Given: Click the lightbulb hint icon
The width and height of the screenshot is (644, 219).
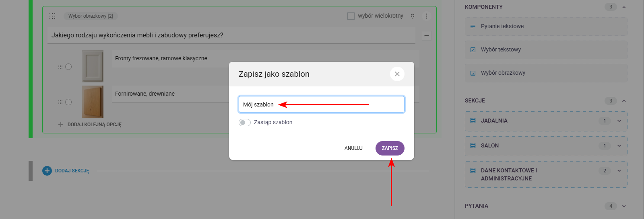Looking at the screenshot, I should tap(413, 16).
